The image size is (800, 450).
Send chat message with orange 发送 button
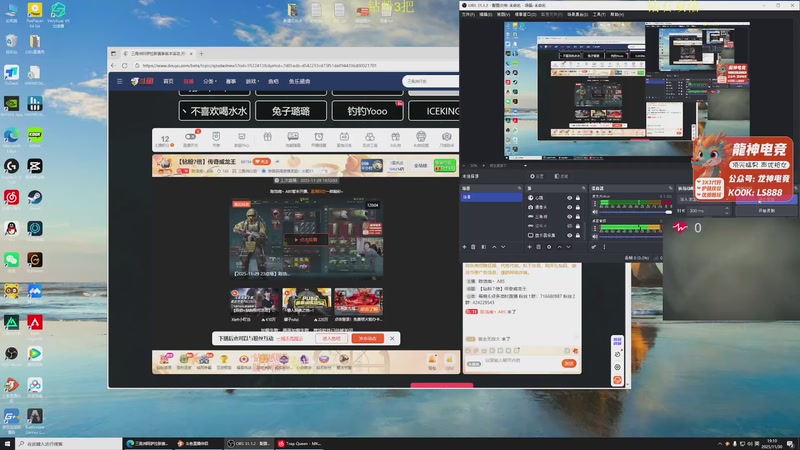(569, 363)
